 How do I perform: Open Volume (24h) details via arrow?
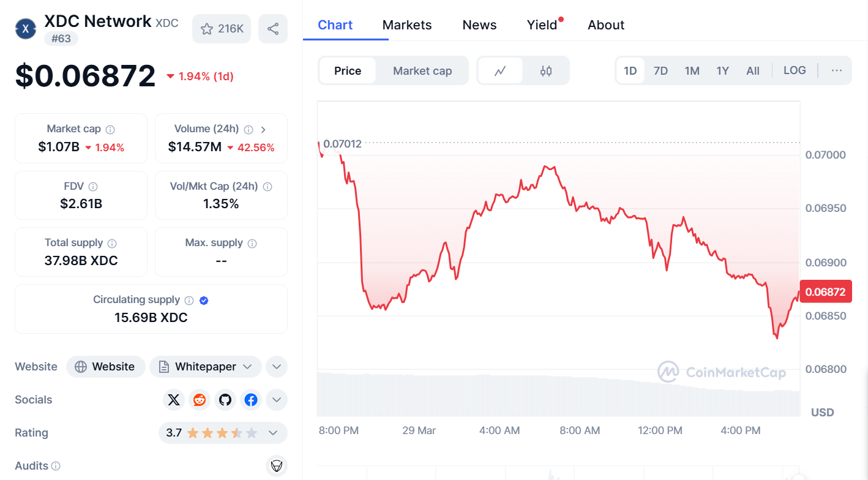(263, 129)
